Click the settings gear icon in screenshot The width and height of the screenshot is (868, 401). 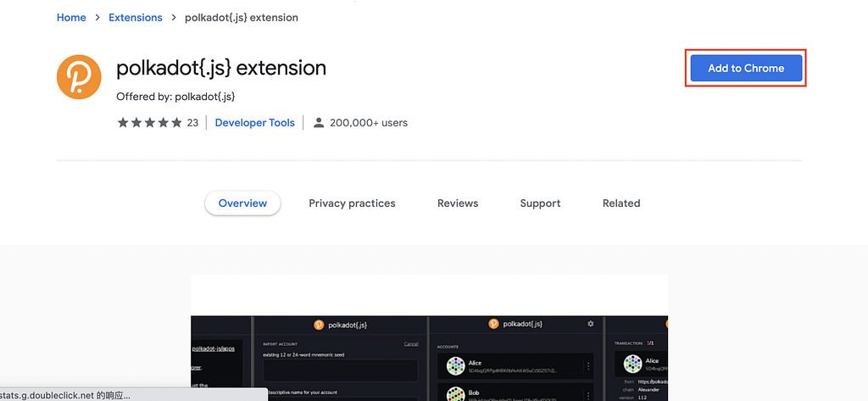click(x=590, y=324)
